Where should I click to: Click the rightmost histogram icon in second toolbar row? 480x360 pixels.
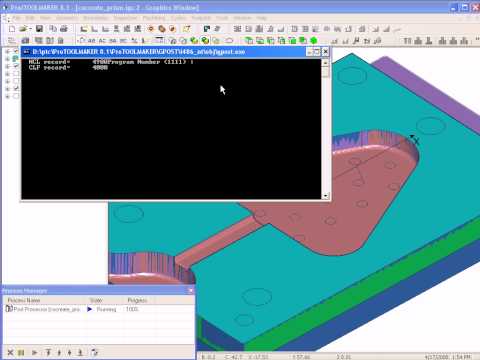coord(464,41)
